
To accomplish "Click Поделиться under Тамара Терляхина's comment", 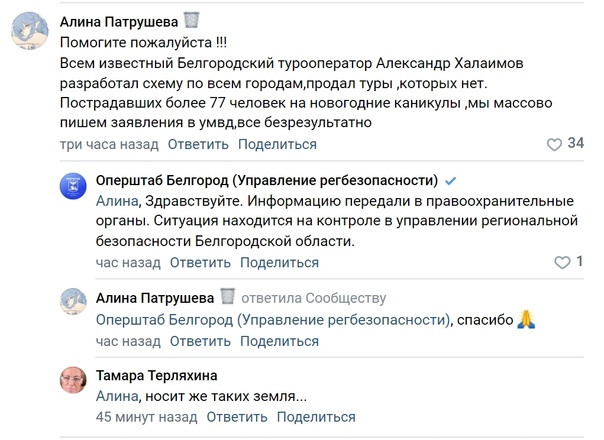I will click(x=316, y=417).
